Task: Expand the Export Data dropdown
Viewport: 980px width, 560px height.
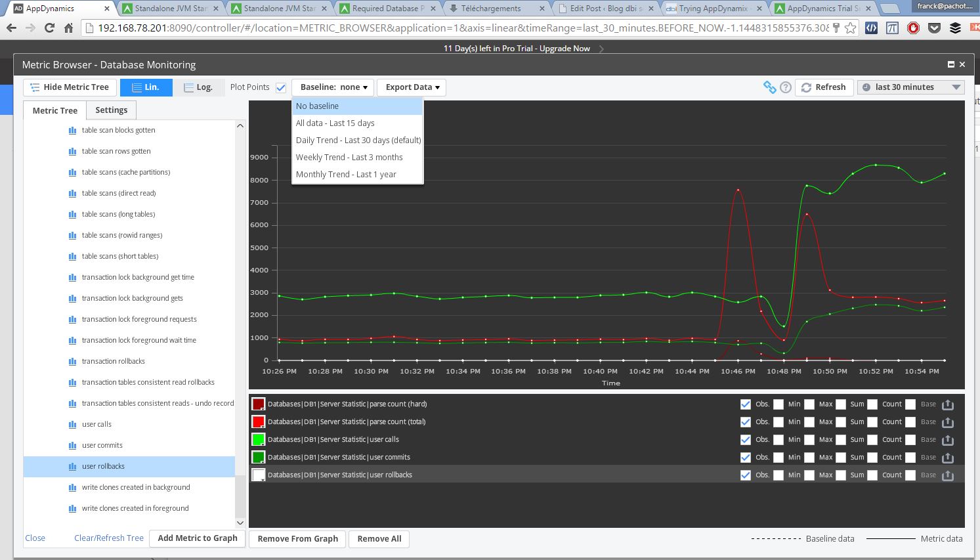Action: coord(412,87)
